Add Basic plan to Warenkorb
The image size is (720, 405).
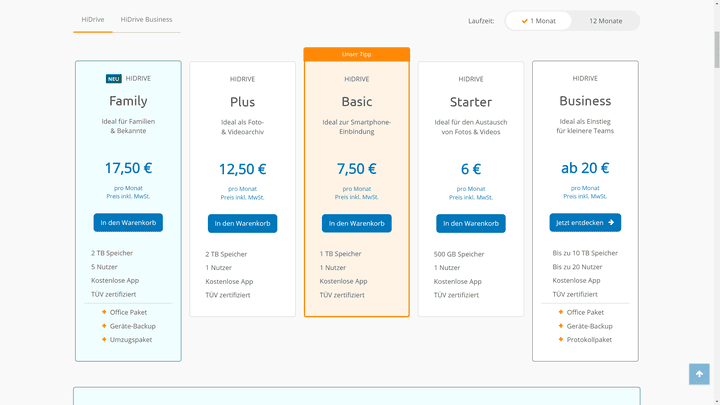[357, 224]
